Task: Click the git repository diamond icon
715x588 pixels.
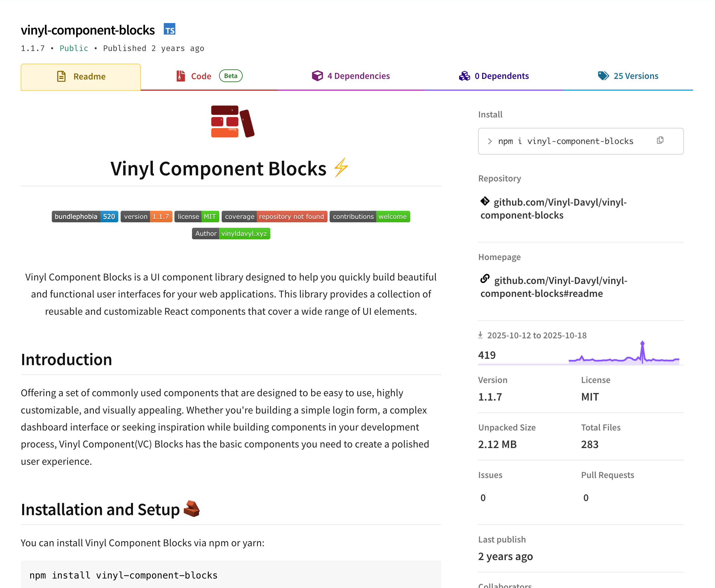Action: [x=484, y=201]
